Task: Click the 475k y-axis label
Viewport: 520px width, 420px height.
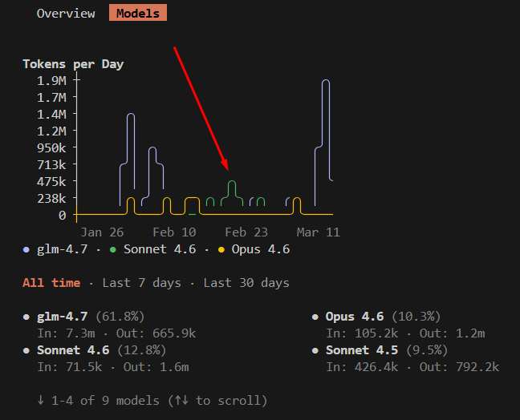Action: pyautogui.click(x=51, y=181)
